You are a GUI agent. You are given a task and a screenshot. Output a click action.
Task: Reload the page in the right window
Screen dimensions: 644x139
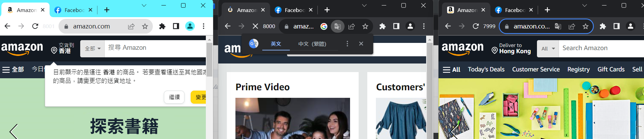coord(475,26)
